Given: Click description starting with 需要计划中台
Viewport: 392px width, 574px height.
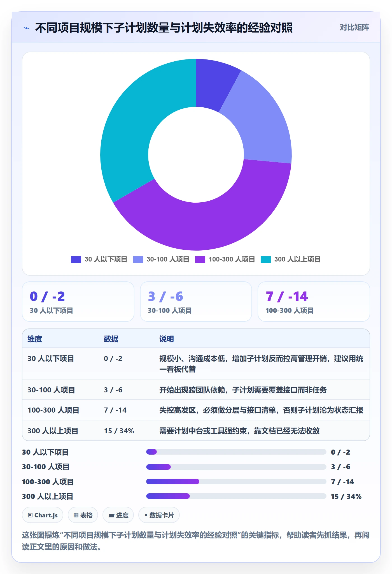Looking at the screenshot, I should coord(239,431).
